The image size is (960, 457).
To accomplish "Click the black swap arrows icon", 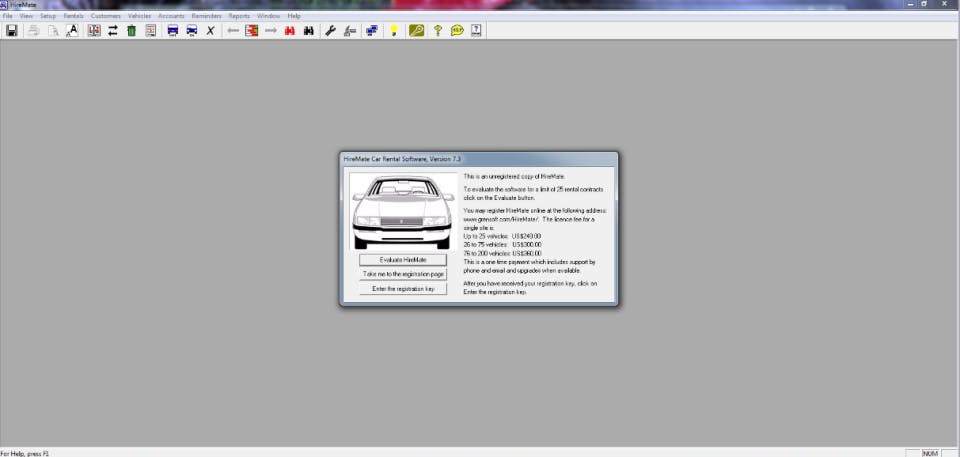I will (113, 31).
